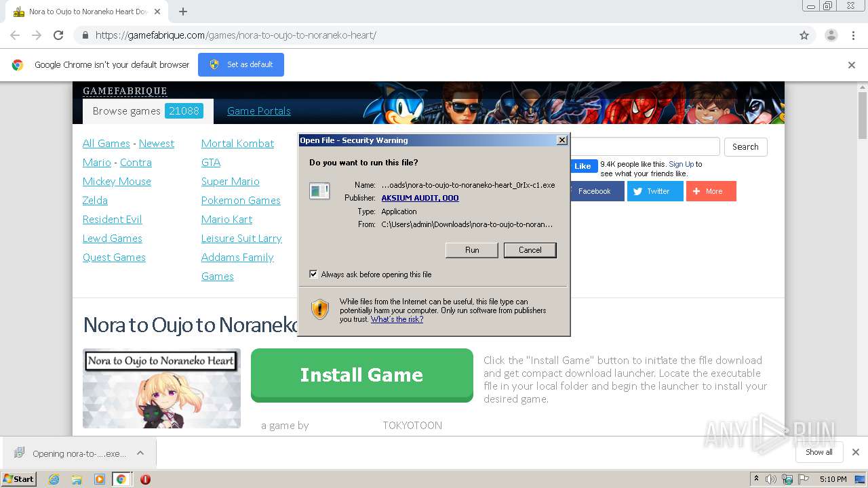Screen dimensions: 868x488
Task: Open Leisure Suit Larry link
Action: 241,239
